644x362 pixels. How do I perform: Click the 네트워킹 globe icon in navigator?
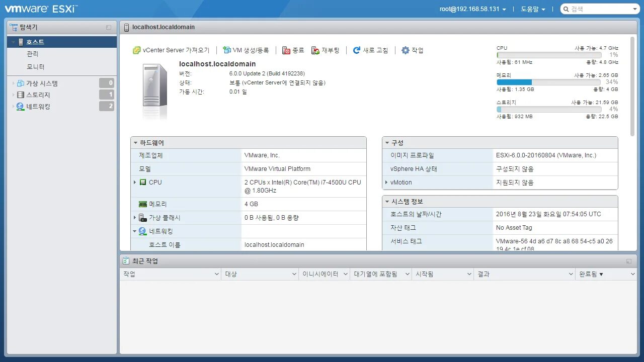tap(21, 107)
